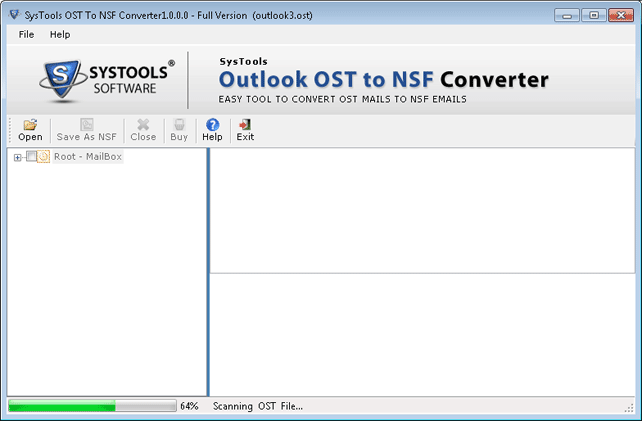Click the Buy basket icon in toolbar
This screenshot has height=421, width=642.
coord(179,130)
